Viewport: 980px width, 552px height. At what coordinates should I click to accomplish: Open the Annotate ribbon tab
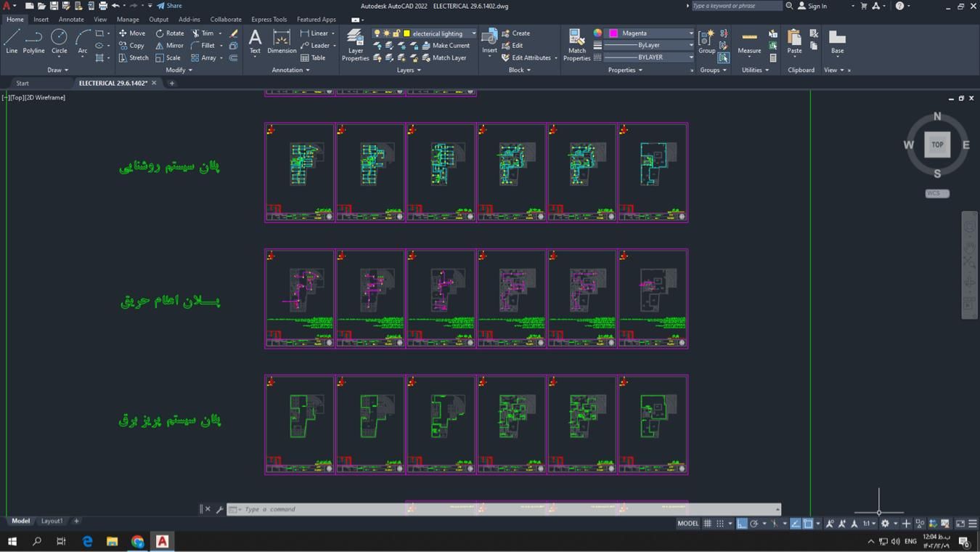click(x=71, y=20)
